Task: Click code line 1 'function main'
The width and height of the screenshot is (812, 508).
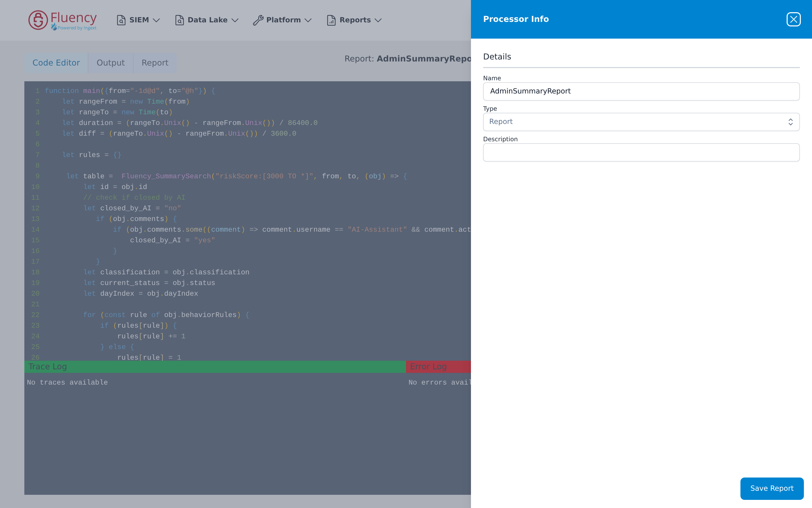Action: tap(130, 91)
